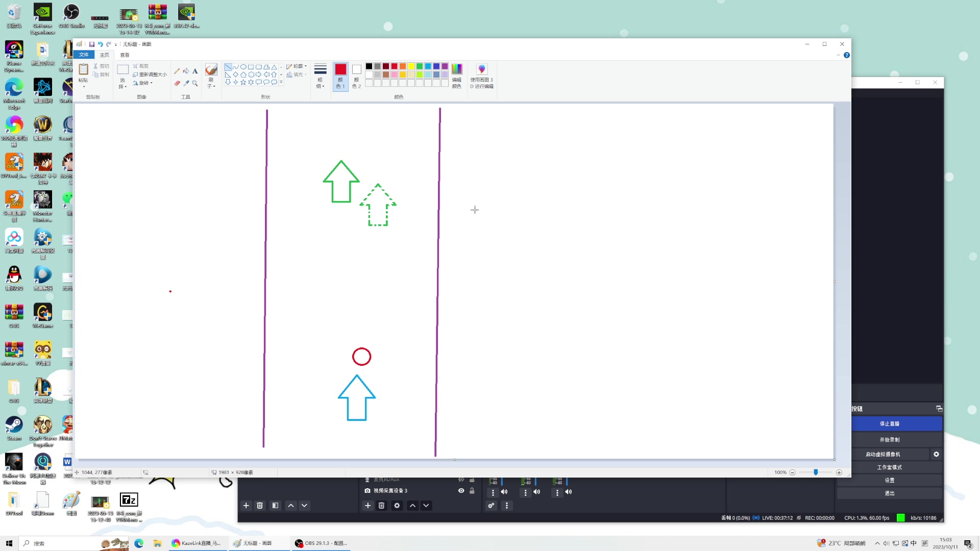Select the Fill bucket tool
This screenshot has width=980, height=551.
coord(186,71)
